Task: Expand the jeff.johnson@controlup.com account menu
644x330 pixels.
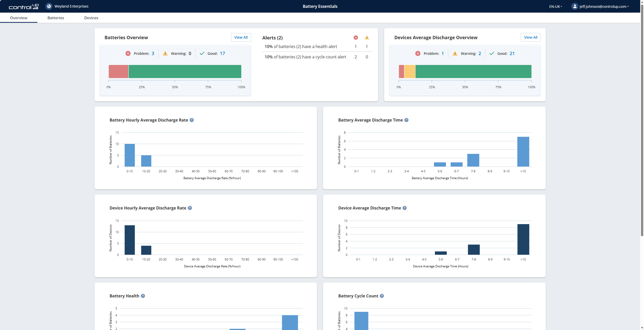Action: coord(604,7)
